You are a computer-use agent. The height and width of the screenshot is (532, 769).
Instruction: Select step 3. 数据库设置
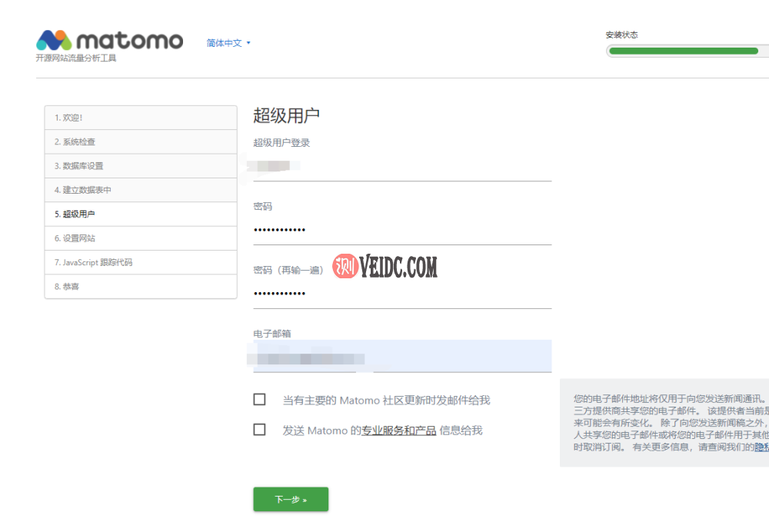[141, 166]
